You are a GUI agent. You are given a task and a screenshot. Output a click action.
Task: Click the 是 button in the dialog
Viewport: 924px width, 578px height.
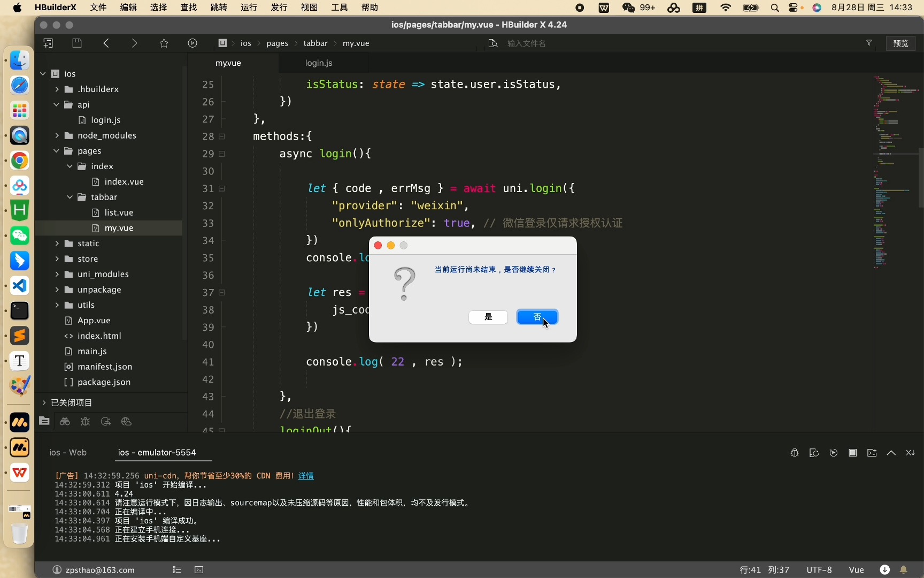click(x=488, y=317)
